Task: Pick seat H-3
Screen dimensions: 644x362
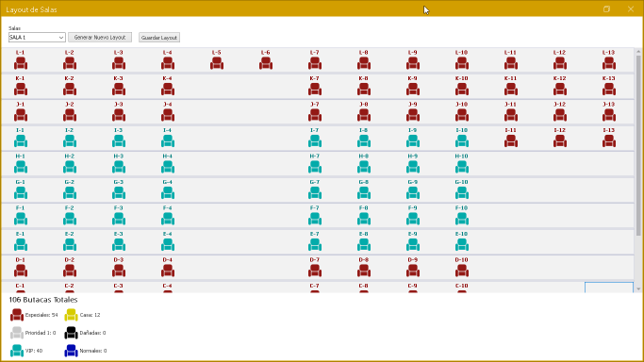Action: [x=119, y=167]
